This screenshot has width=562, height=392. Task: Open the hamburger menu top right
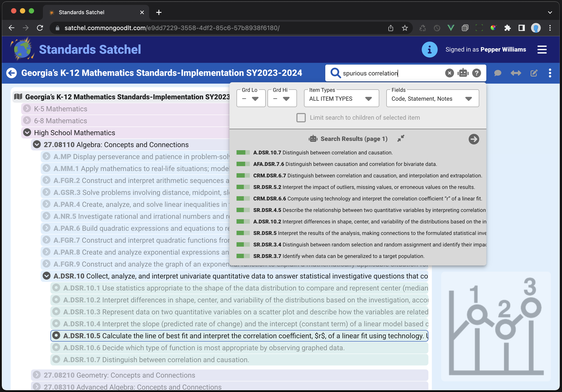[x=542, y=49]
